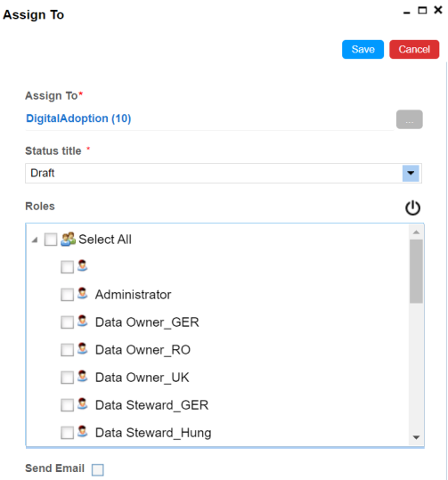Image resolution: width=448 pixels, height=480 pixels.
Task: Click the user icon of the unnamed role
Action: pyautogui.click(x=82, y=265)
